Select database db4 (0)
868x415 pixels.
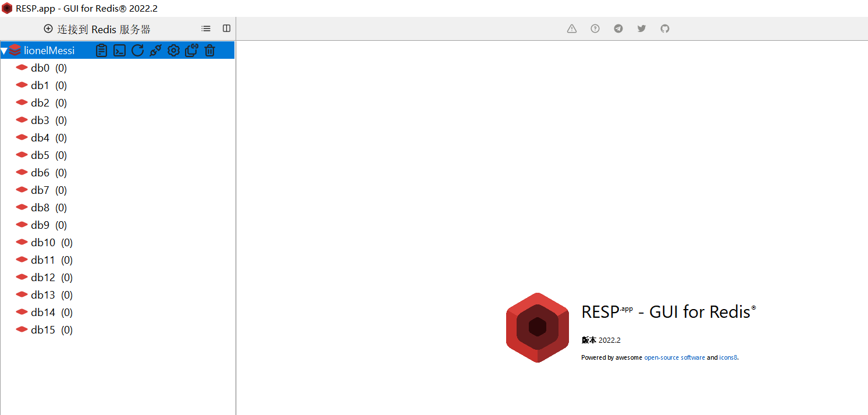pos(41,138)
